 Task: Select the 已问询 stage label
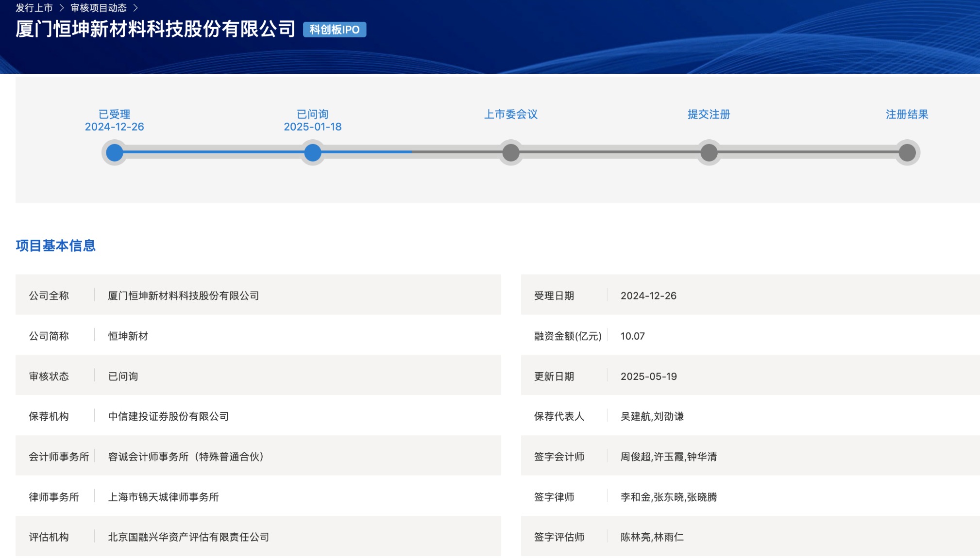[x=313, y=114]
